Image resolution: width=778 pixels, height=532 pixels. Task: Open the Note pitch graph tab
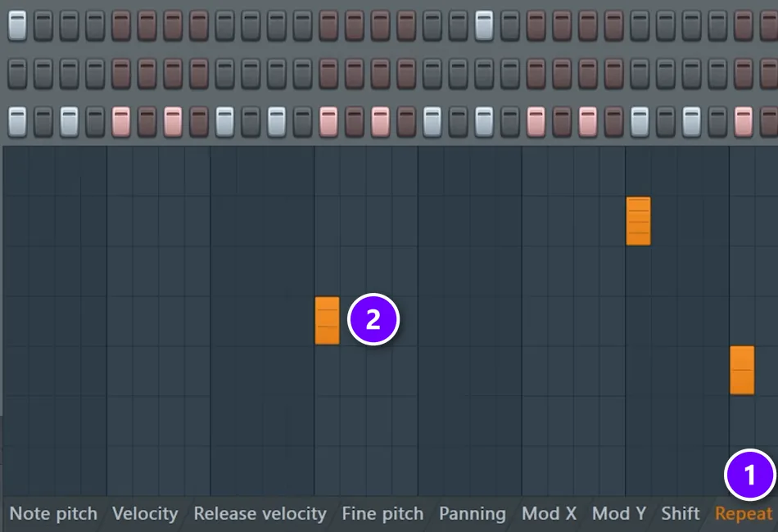[x=53, y=514]
